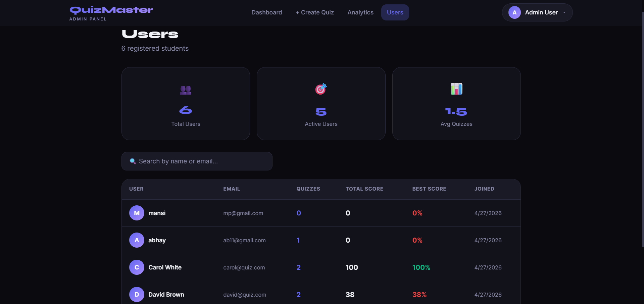Open the Dashboard nav tab

coord(266,12)
